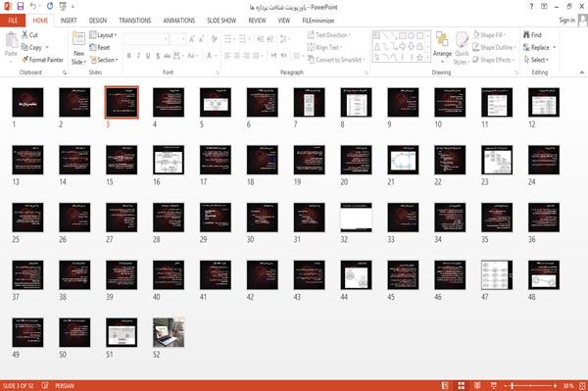Click the New Slide button icon
This screenshot has width=588, height=391.
[x=78, y=39]
